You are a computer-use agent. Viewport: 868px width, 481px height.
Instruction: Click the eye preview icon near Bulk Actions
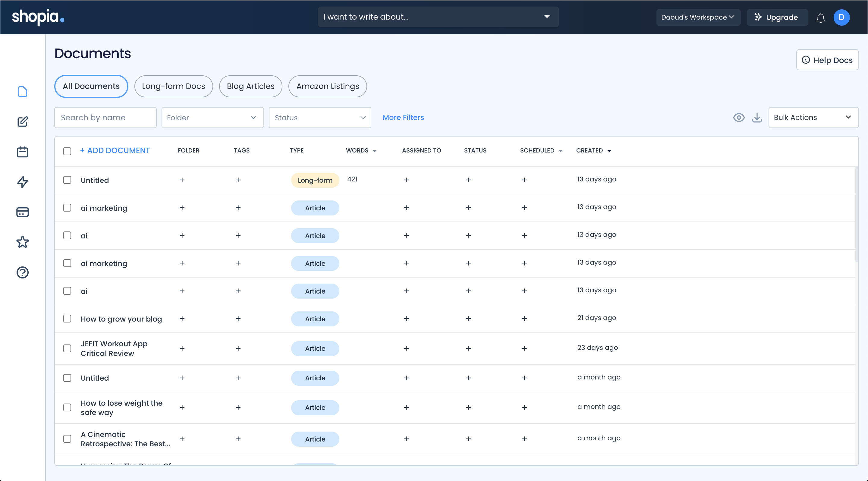739,117
